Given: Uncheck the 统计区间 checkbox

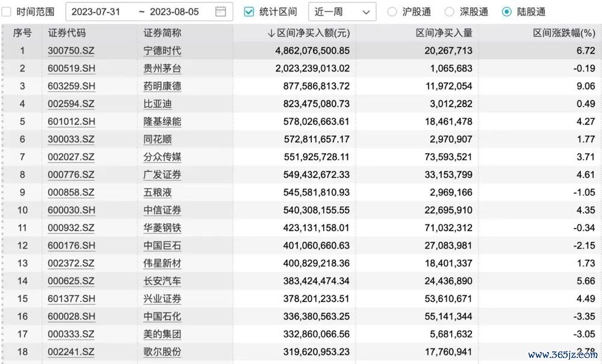Looking at the screenshot, I should tap(249, 11).
